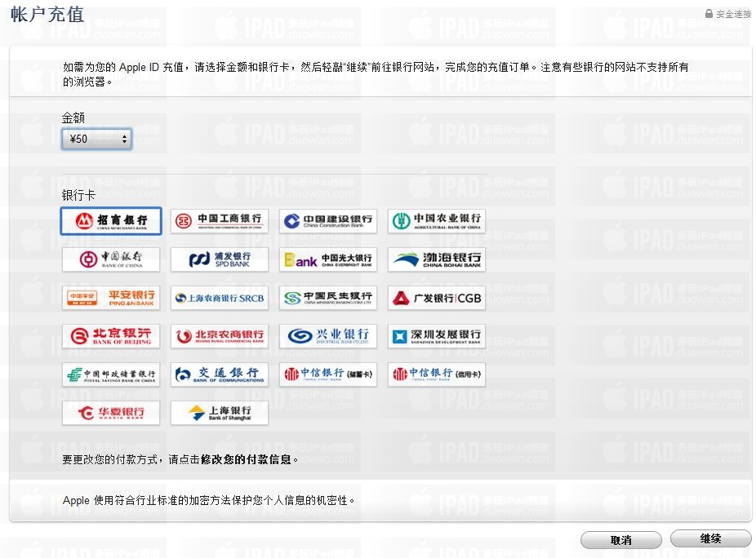Choose ICBC 中国工商银行 logo
This screenshot has width=756, height=558.
pyautogui.click(x=220, y=221)
